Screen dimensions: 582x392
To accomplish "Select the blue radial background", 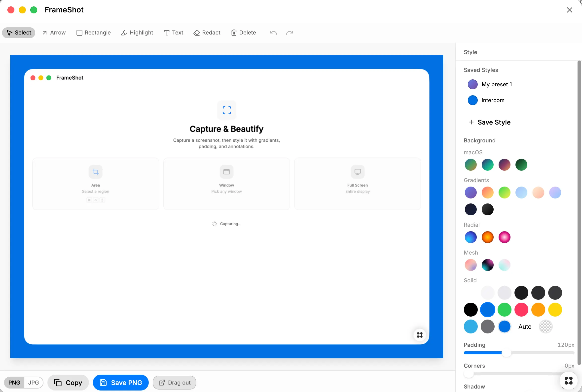I will [471, 237].
